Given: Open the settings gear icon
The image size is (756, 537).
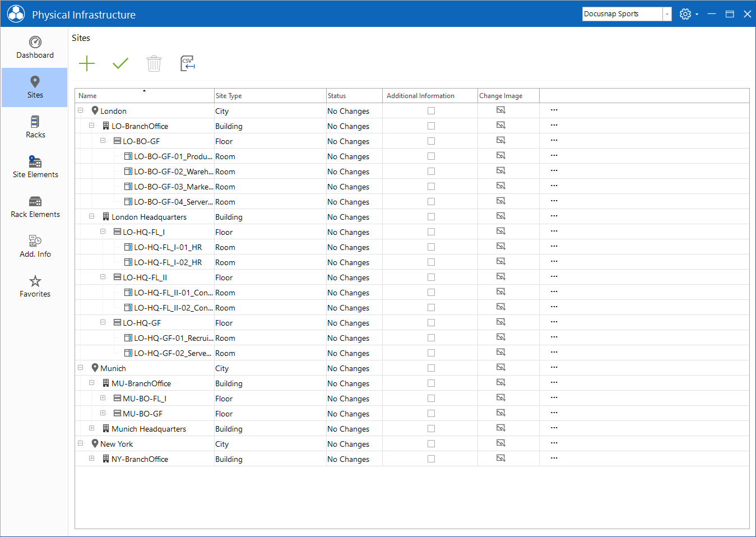Looking at the screenshot, I should pyautogui.click(x=685, y=14).
